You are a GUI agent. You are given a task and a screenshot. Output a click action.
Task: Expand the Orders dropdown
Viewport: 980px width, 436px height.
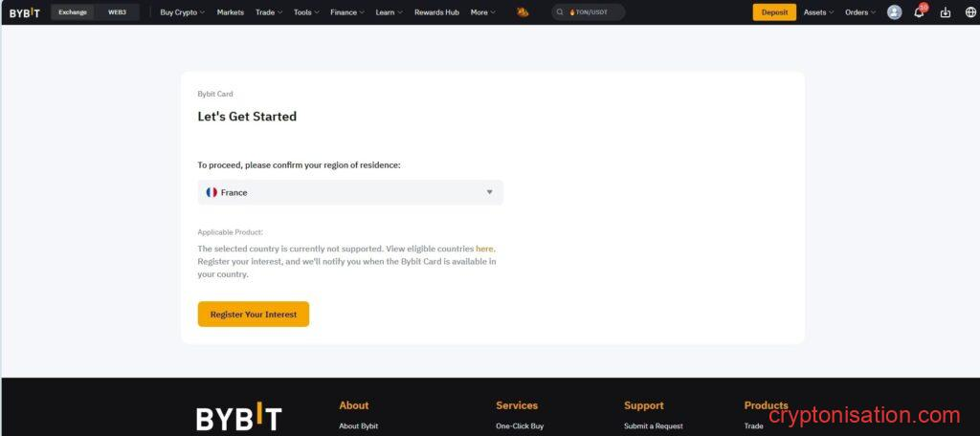pyautogui.click(x=859, y=12)
